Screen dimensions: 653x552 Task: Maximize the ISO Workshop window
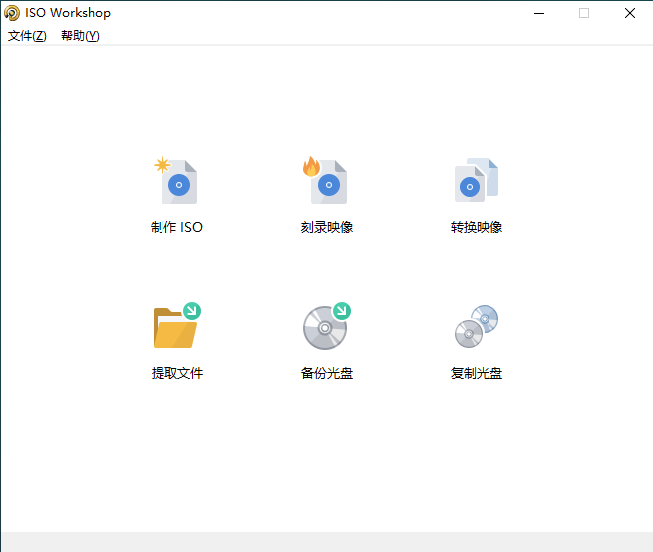584,13
